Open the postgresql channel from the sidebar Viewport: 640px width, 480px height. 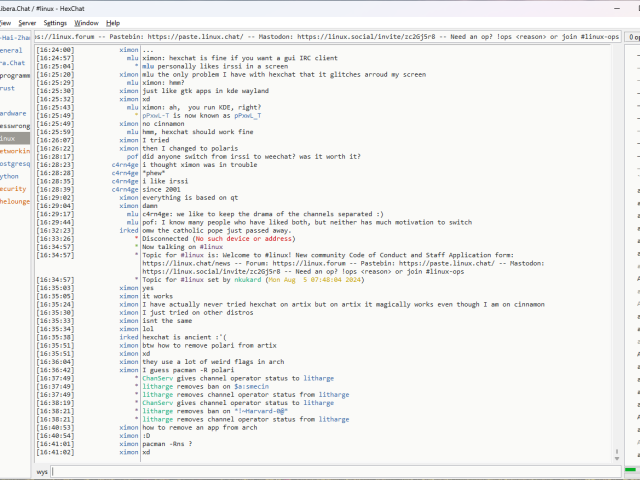click(x=13, y=163)
